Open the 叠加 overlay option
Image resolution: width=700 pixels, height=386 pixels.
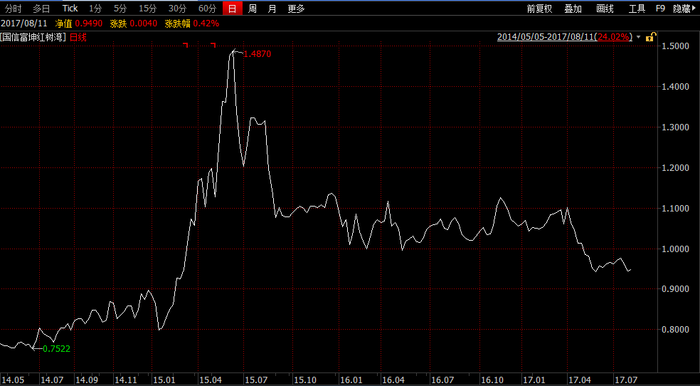pyautogui.click(x=573, y=8)
